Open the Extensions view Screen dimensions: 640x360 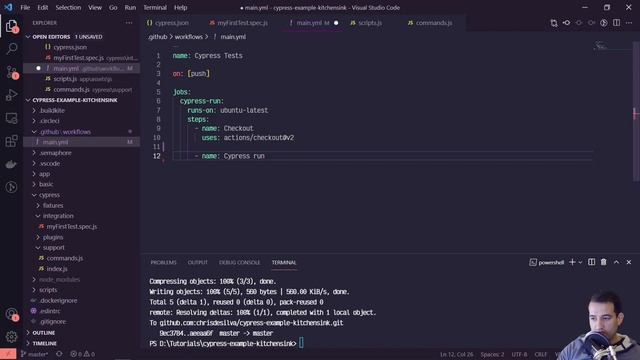coord(11,141)
